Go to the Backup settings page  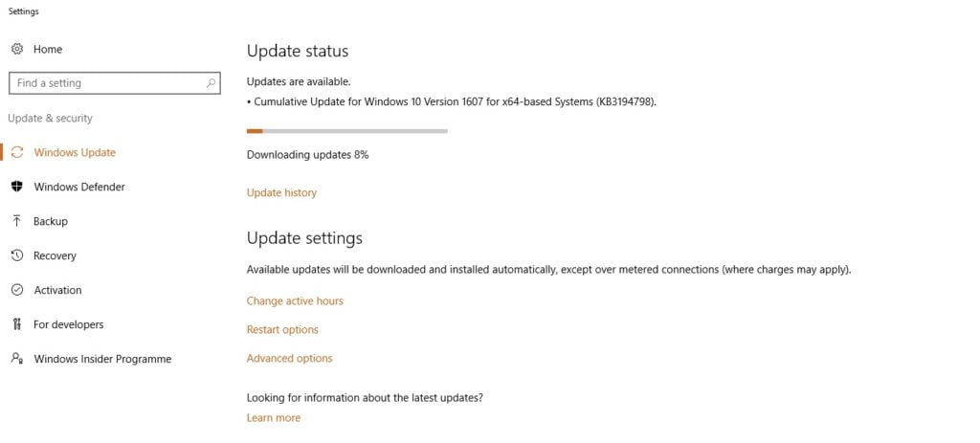pyautogui.click(x=51, y=221)
